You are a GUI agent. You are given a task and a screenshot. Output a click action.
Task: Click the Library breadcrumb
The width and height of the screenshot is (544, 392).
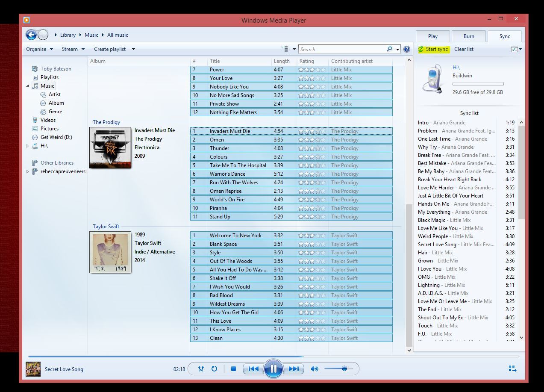(68, 35)
